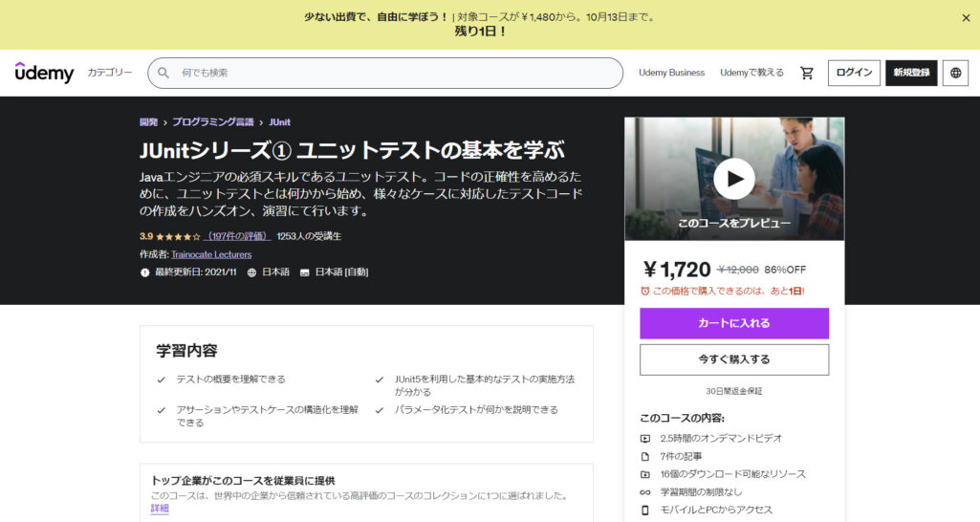Viewport: 980px width, 522px height.
Task: Go to プログラミング言語 breadcrumb
Action: 213,122
